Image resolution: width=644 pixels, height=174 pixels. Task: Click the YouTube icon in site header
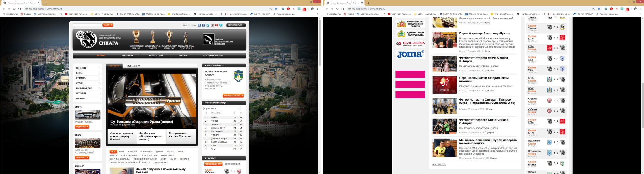216,25
